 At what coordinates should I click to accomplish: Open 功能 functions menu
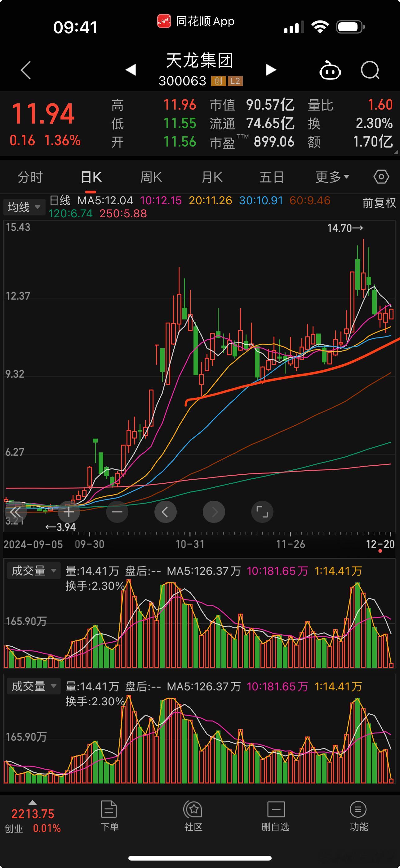(358, 816)
